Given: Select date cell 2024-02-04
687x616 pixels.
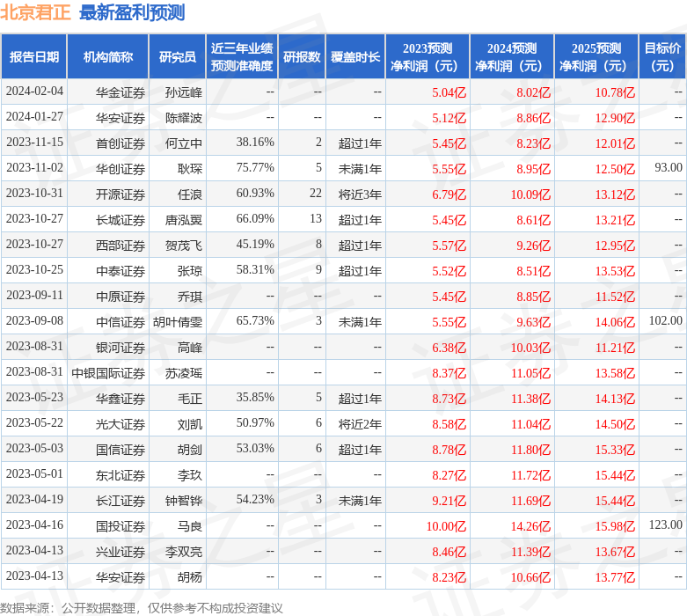Looking at the screenshot, I should click(x=34, y=92).
